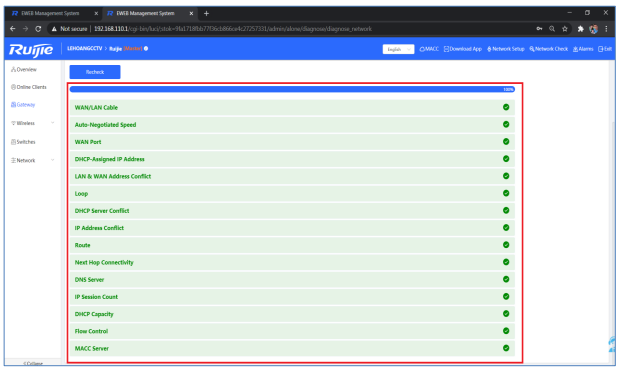Image resolution: width=622 pixels, height=371 pixels.
Task: Click the WAN/LAN Cable row label
Action: point(96,108)
